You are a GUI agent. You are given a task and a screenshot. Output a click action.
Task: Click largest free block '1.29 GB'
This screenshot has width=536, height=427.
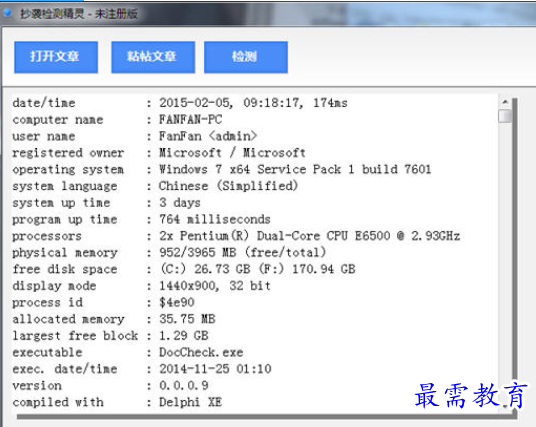[184, 336]
